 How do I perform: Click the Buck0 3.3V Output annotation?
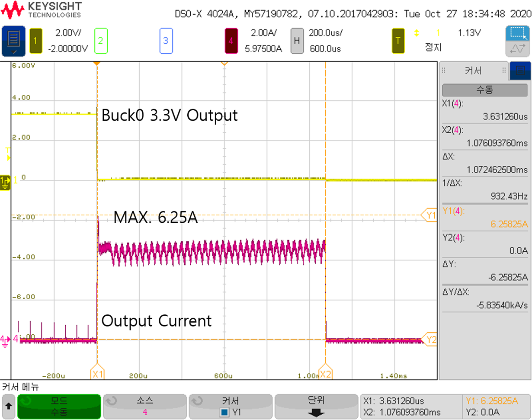click(x=170, y=115)
